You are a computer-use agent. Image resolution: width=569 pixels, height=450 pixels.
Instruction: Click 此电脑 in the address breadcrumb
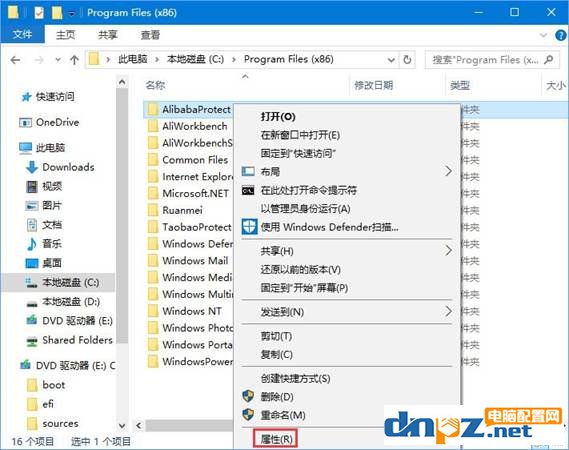pos(132,59)
